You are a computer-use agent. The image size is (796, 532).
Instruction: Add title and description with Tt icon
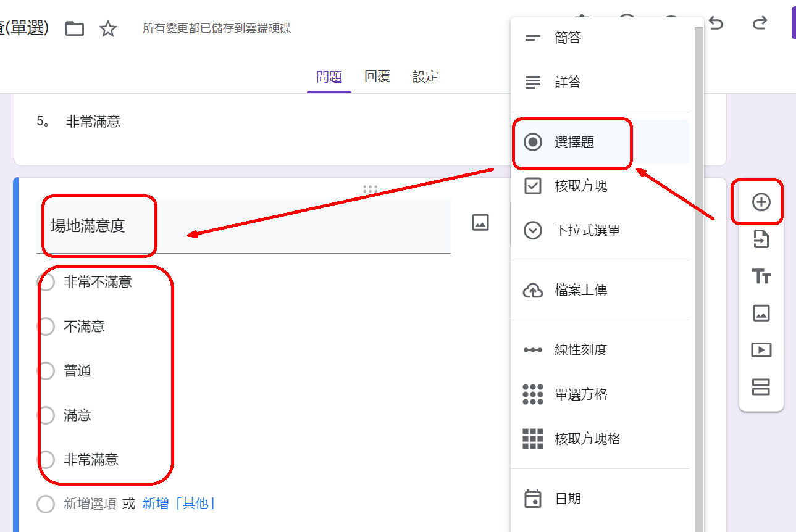pyautogui.click(x=761, y=276)
